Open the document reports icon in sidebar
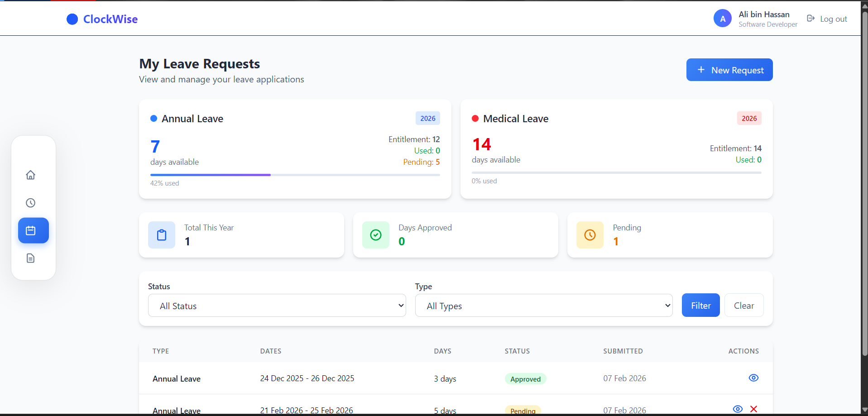868x416 pixels. coord(30,258)
